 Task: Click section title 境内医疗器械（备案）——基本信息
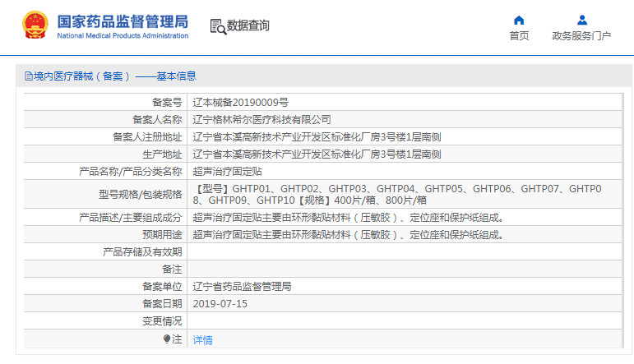tap(115, 76)
